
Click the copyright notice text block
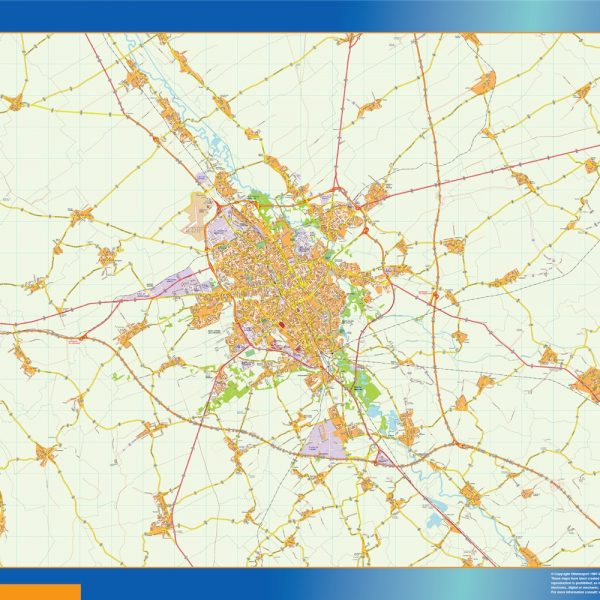[575, 584]
